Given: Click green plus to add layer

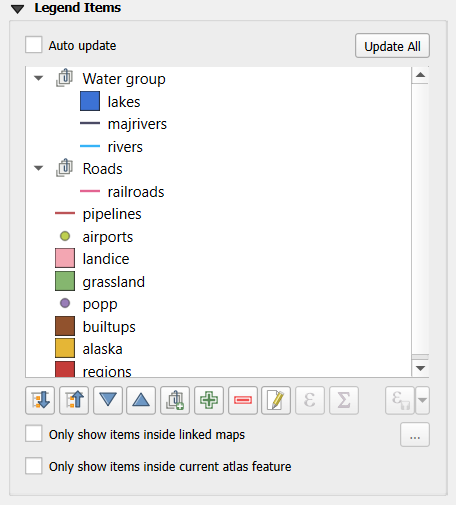Looking at the screenshot, I should (209, 400).
